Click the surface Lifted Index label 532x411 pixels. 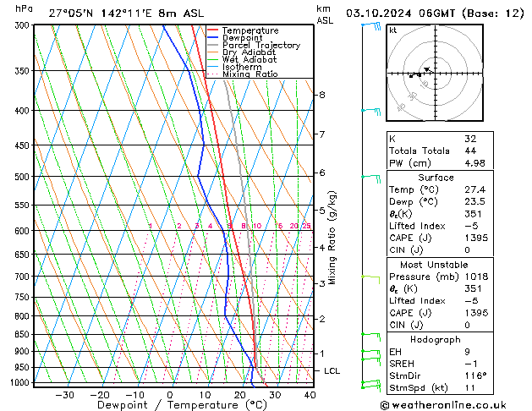pyautogui.click(x=417, y=226)
